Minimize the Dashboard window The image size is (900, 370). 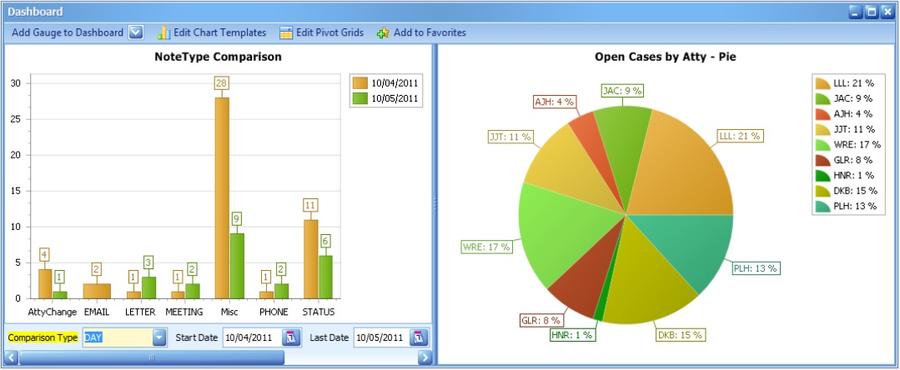click(856, 11)
